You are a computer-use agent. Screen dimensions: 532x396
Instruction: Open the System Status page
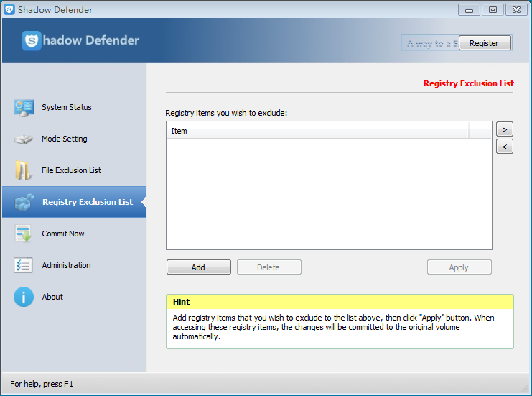coord(66,108)
